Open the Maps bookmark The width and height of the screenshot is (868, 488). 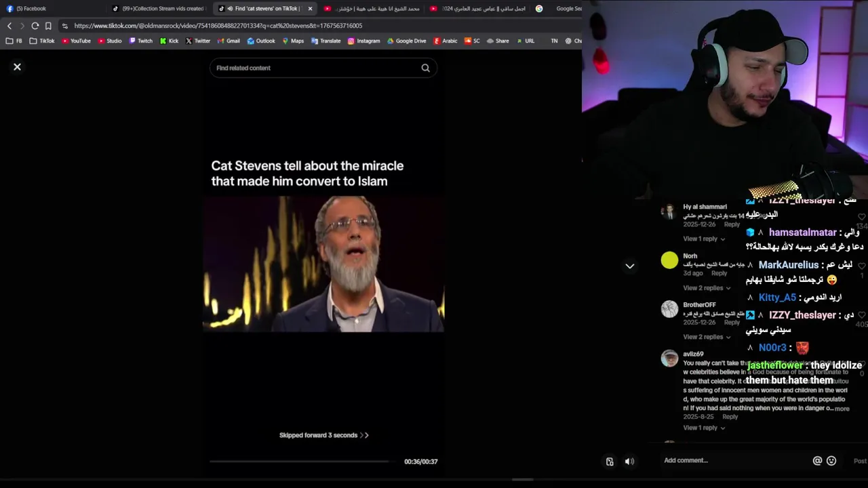pyautogui.click(x=293, y=41)
